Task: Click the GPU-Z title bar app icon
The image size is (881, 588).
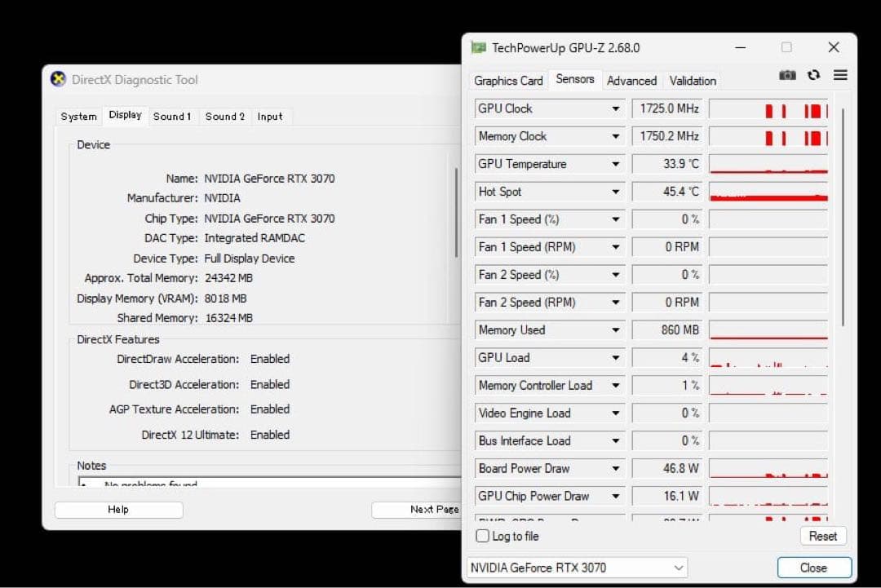Action: click(x=479, y=48)
